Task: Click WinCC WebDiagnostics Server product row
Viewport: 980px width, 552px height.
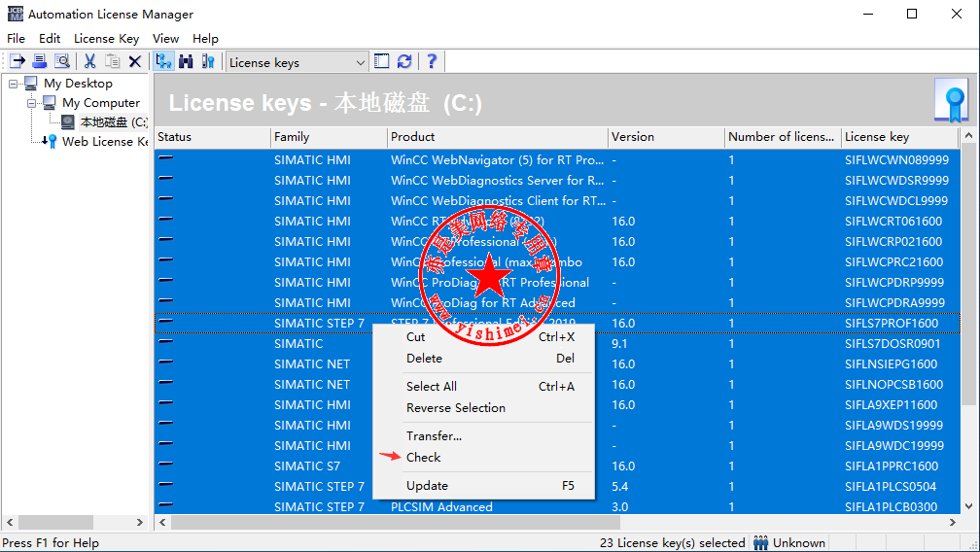Action: [x=498, y=181]
